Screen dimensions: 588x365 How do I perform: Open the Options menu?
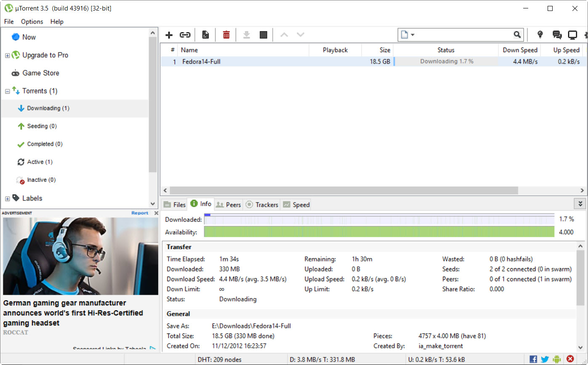(x=32, y=21)
